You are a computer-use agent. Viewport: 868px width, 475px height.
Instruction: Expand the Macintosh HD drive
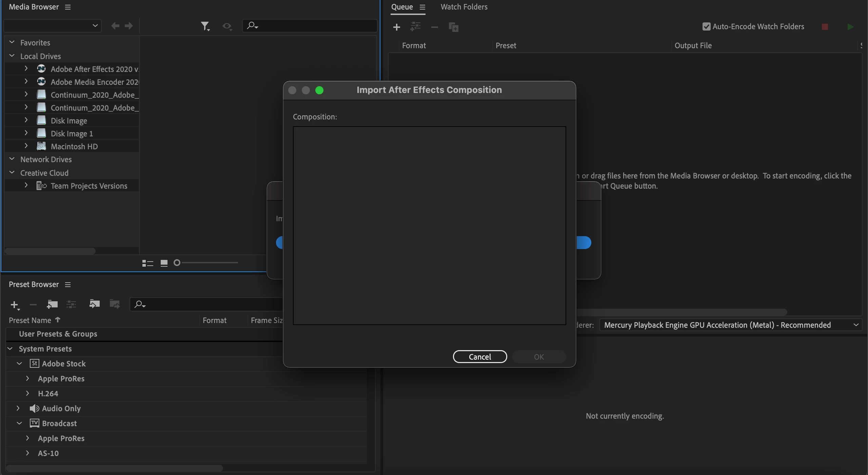click(x=26, y=146)
